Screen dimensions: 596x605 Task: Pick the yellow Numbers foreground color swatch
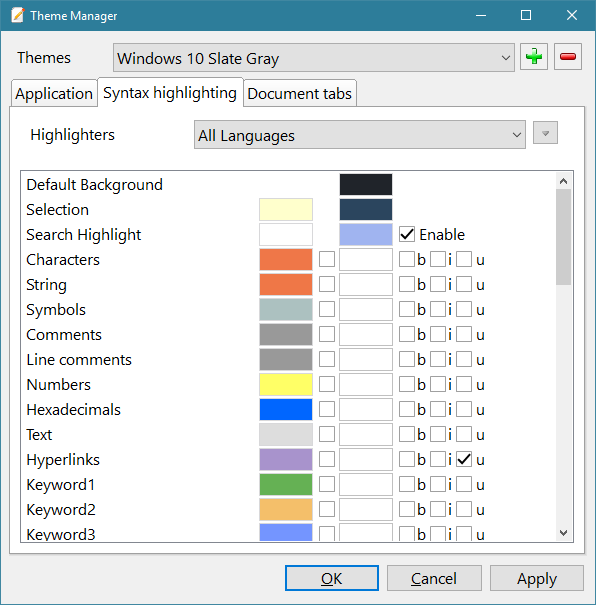click(x=286, y=384)
